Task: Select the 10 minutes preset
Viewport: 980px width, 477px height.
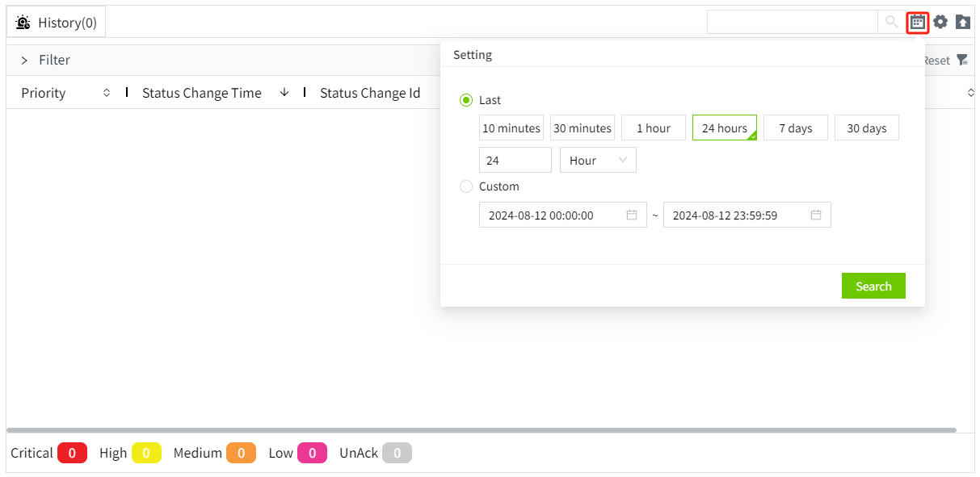Action: tap(511, 128)
